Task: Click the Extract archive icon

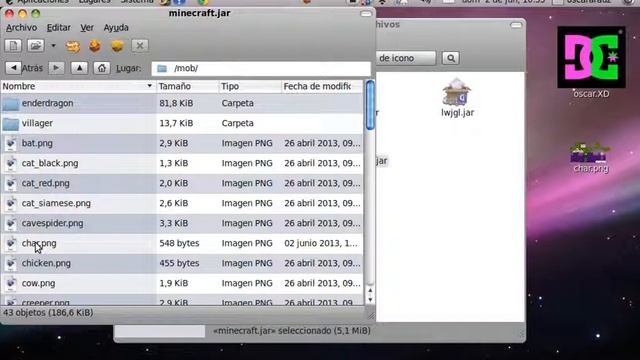Action: click(117, 46)
